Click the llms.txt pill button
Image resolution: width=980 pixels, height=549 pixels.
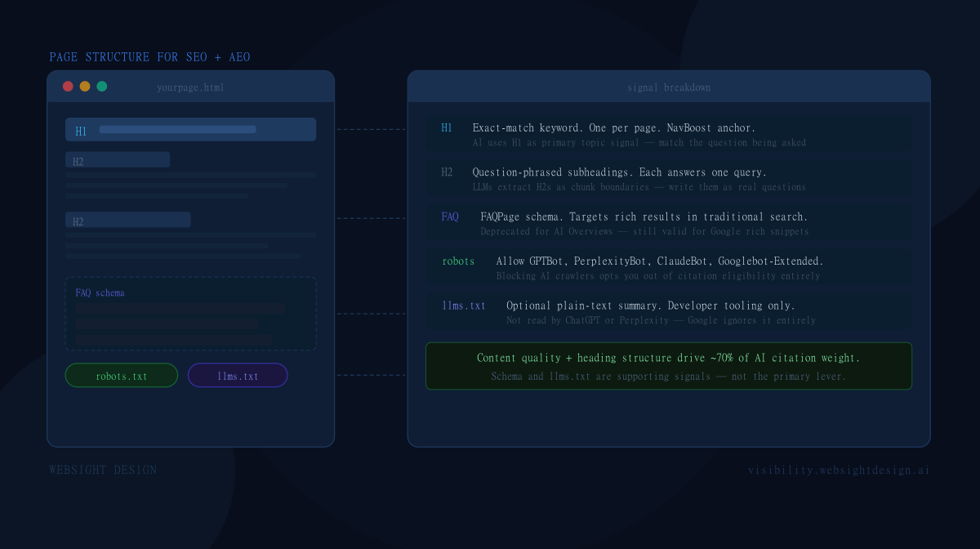(x=238, y=376)
